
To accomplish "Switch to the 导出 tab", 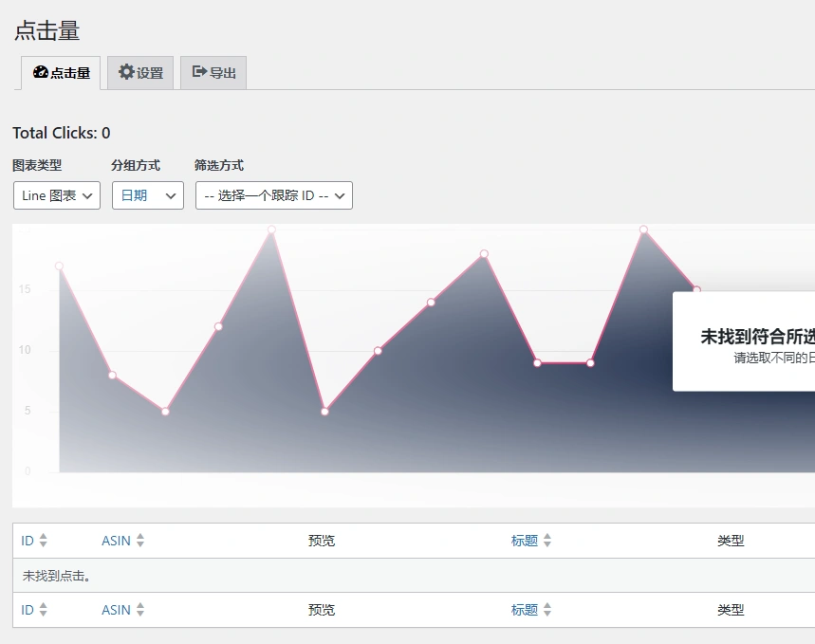I will coord(213,71).
